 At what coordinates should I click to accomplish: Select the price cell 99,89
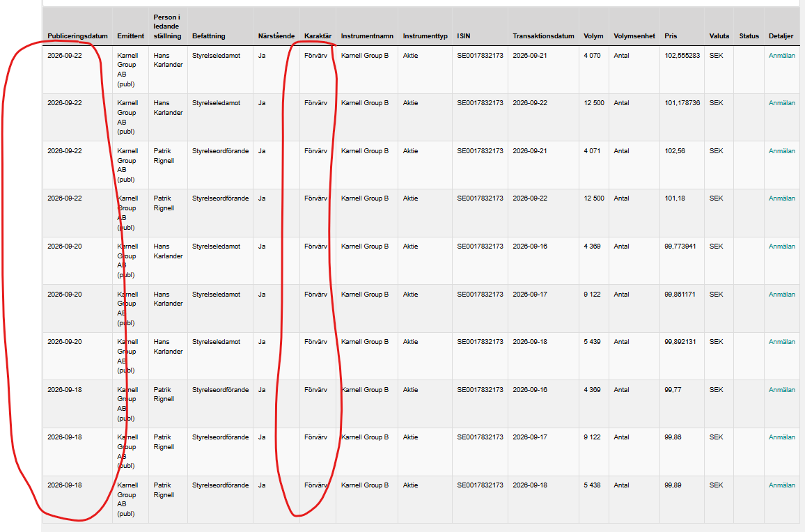point(673,485)
